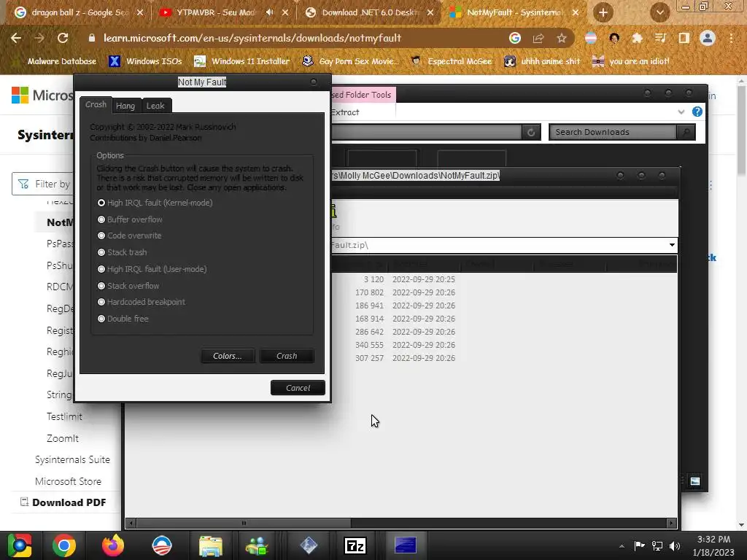747x560 pixels.
Task: Open the 7-Zip taskbar icon
Action: (355, 545)
